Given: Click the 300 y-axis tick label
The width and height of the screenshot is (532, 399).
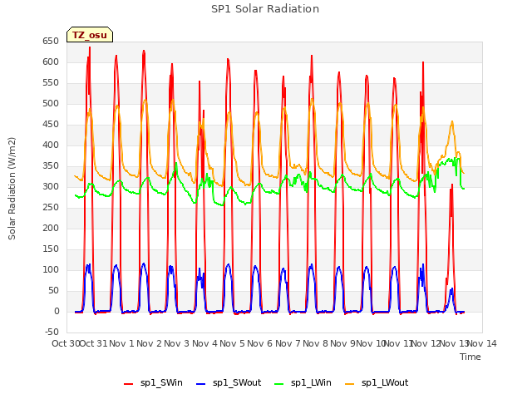Looking at the screenshot, I should (x=51, y=186).
